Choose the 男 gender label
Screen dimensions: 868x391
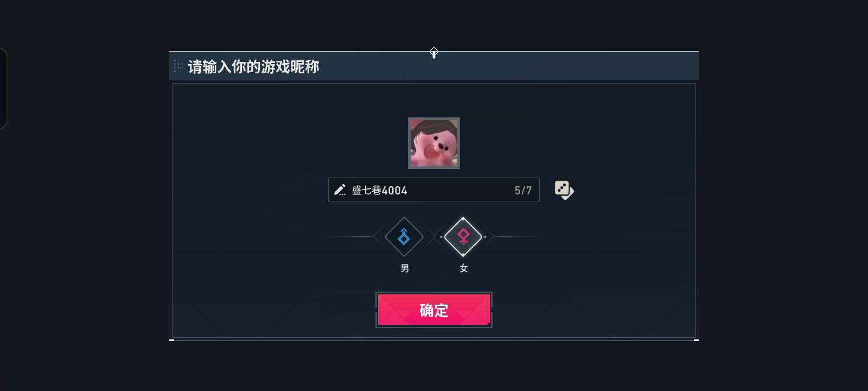[405, 268]
